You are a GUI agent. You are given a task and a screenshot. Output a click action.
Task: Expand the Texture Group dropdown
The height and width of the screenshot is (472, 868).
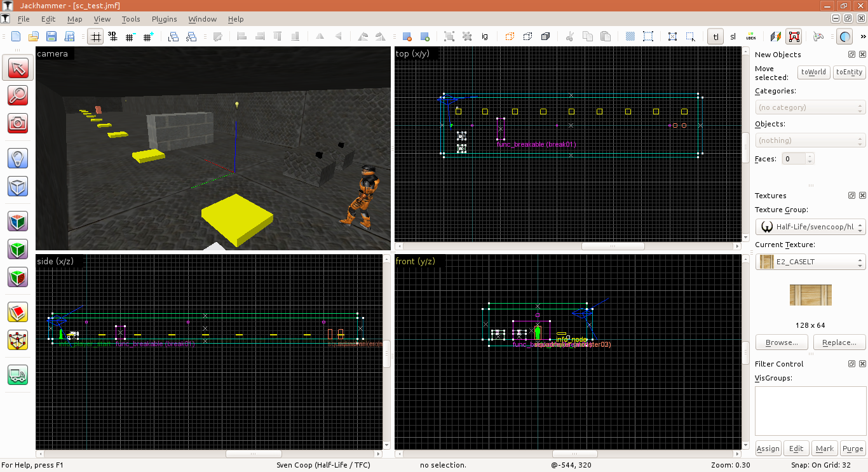pyautogui.click(x=810, y=227)
